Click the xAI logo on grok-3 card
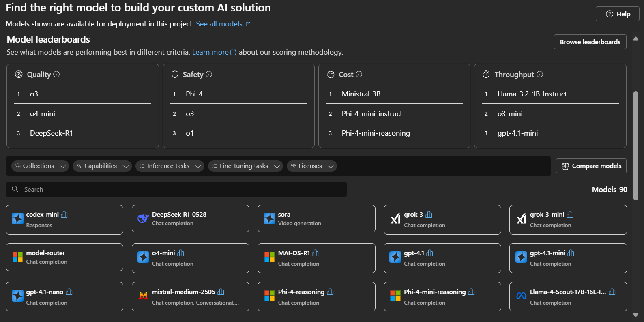 coord(395,219)
